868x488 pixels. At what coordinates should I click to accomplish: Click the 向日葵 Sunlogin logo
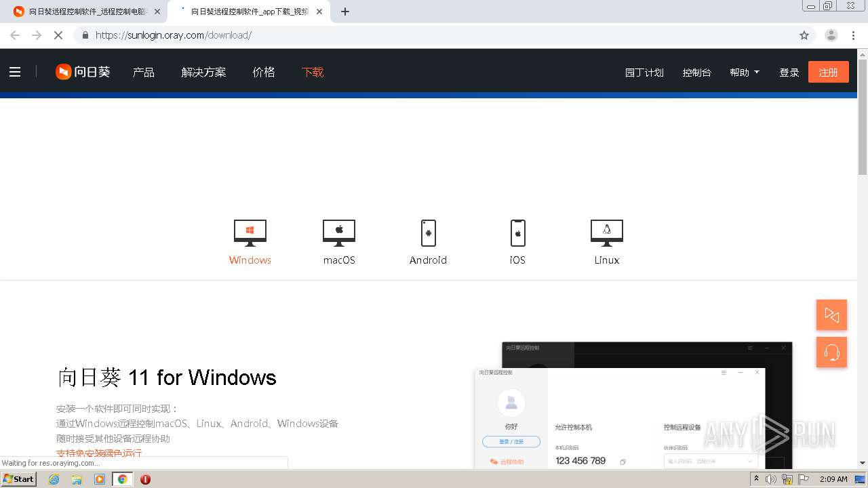click(83, 72)
